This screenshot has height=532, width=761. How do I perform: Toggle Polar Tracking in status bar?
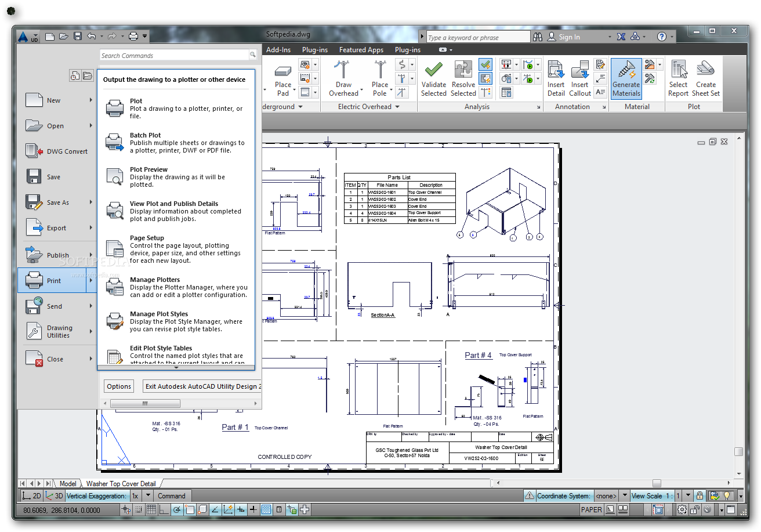[176, 510]
